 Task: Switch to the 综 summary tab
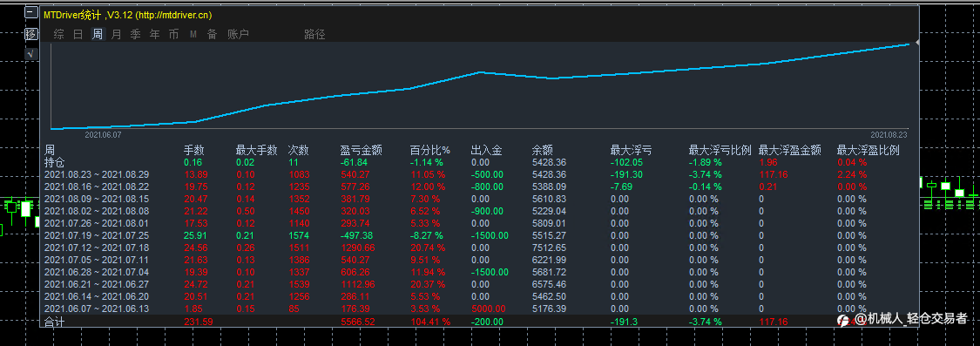(58, 34)
